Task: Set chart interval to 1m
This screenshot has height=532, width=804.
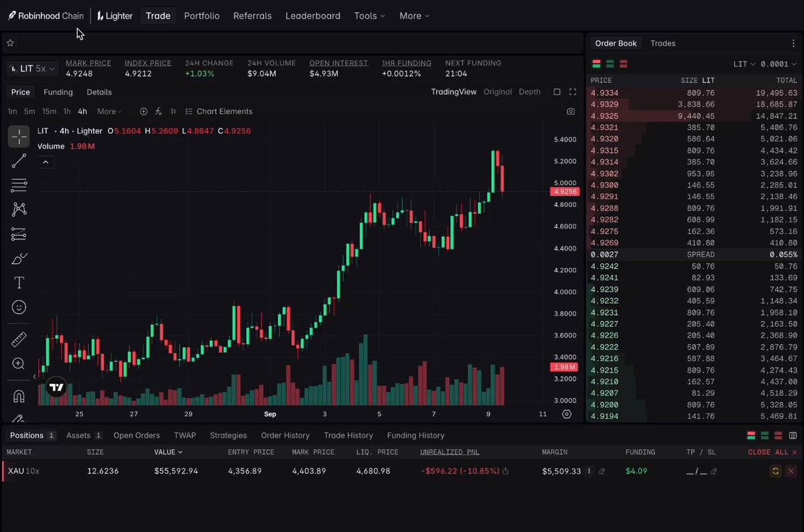Action: click(x=12, y=111)
